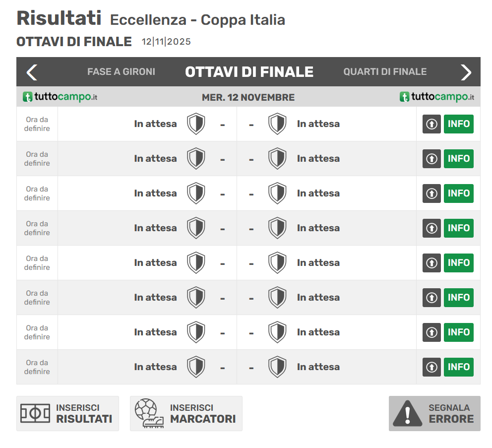
Task: Click away team shield icon in fifth row
Action: [x=277, y=263]
